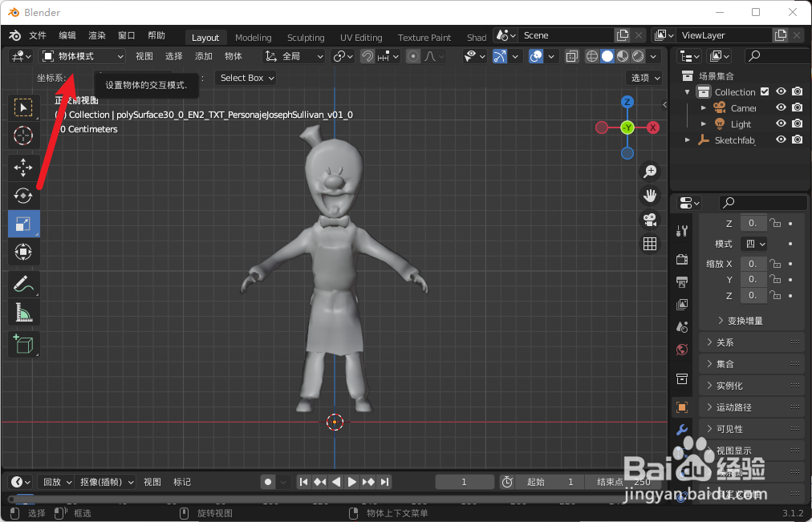The width and height of the screenshot is (812, 522).
Task: Activate the Scale tool
Action: [23, 224]
